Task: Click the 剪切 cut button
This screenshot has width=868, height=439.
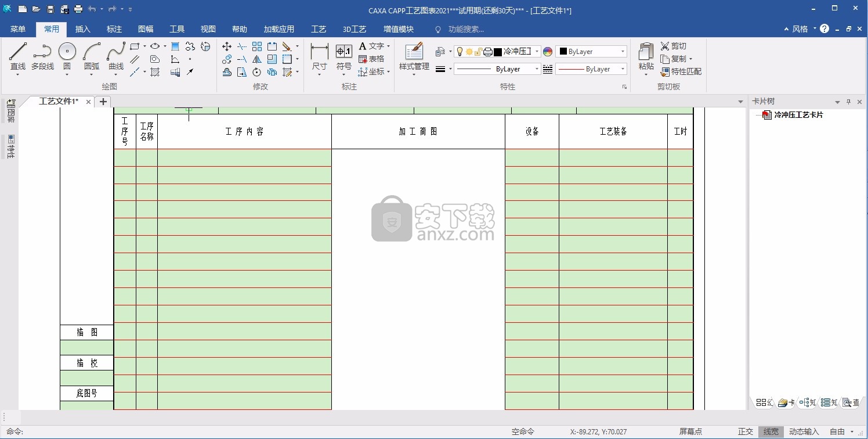Action: (673, 46)
